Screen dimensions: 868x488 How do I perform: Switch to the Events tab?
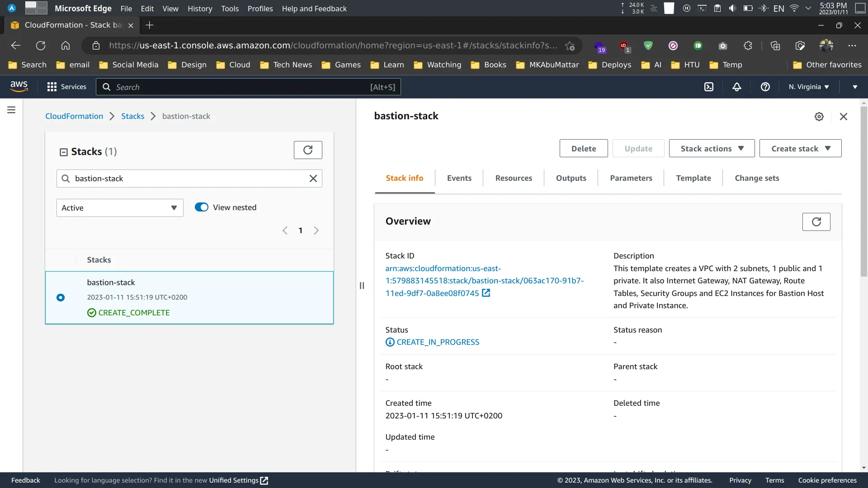click(x=459, y=178)
